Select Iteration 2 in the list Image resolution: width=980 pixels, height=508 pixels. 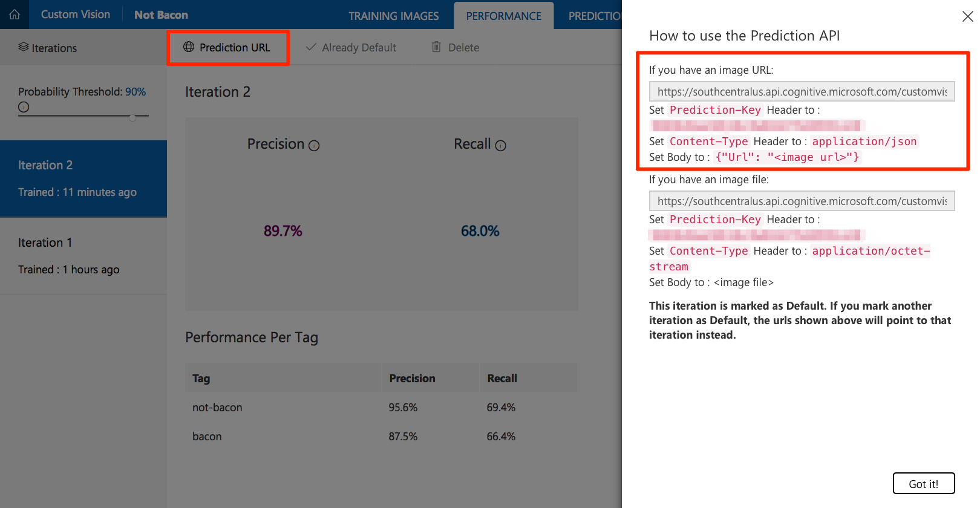pos(83,178)
